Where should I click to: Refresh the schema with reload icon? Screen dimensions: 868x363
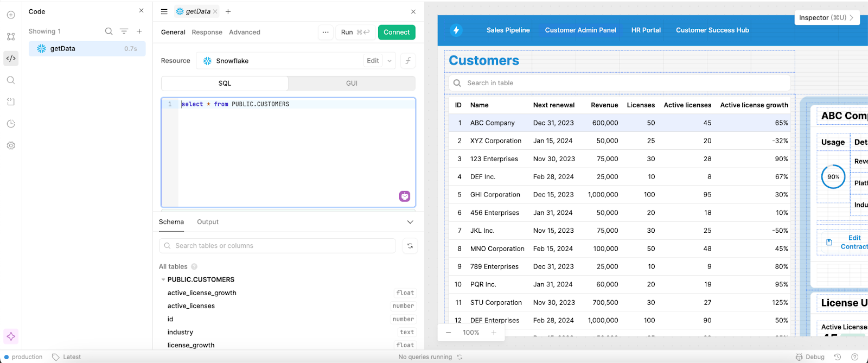[x=410, y=246]
